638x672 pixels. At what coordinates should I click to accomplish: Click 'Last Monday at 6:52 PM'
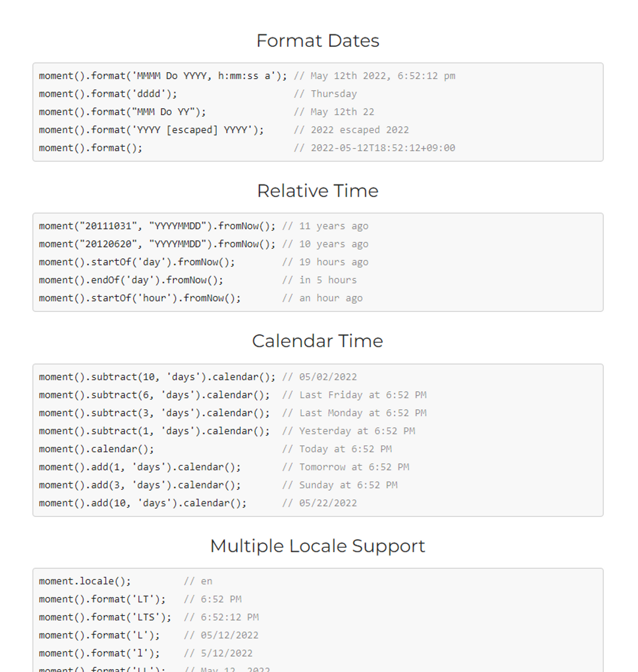pyautogui.click(x=363, y=413)
